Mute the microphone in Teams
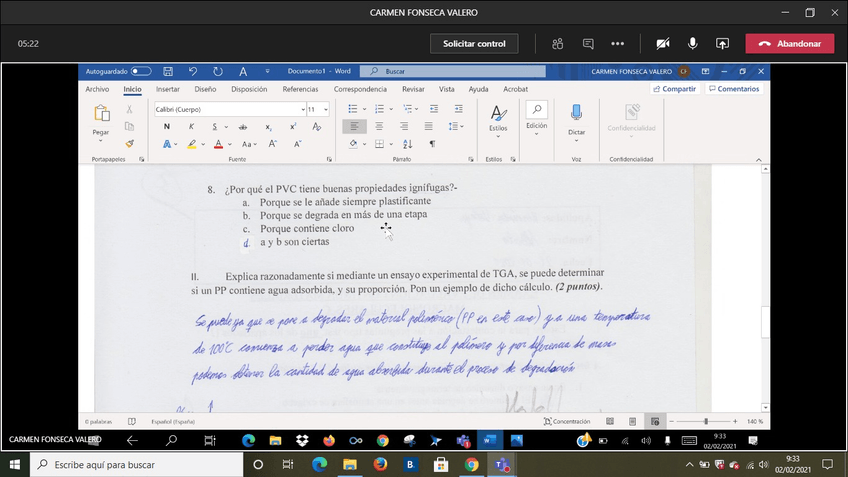The height and width of the screenshot is (477, 848). click(x=692, y=44)
